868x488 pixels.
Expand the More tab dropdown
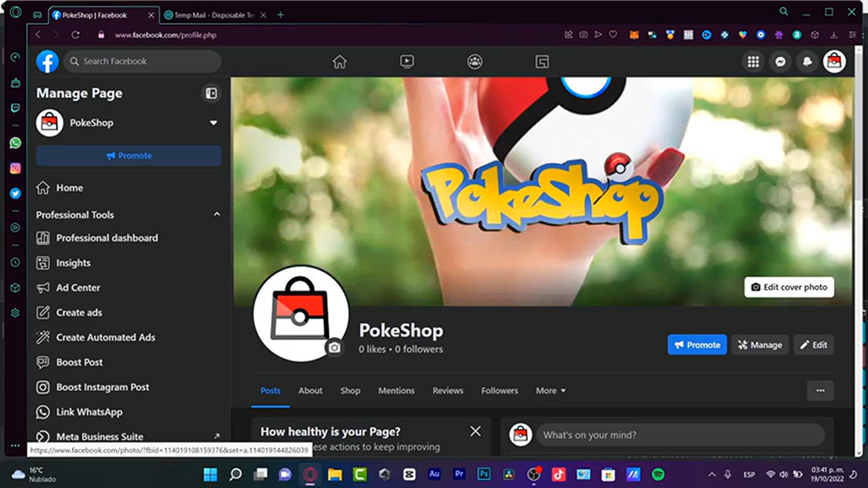(551, 391)
